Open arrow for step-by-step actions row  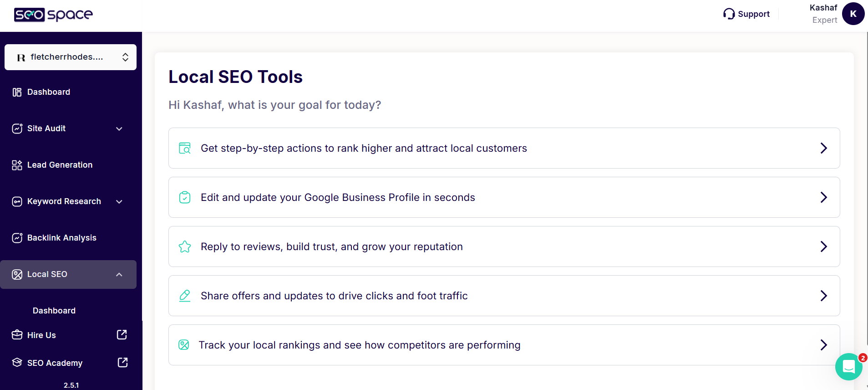823,148
